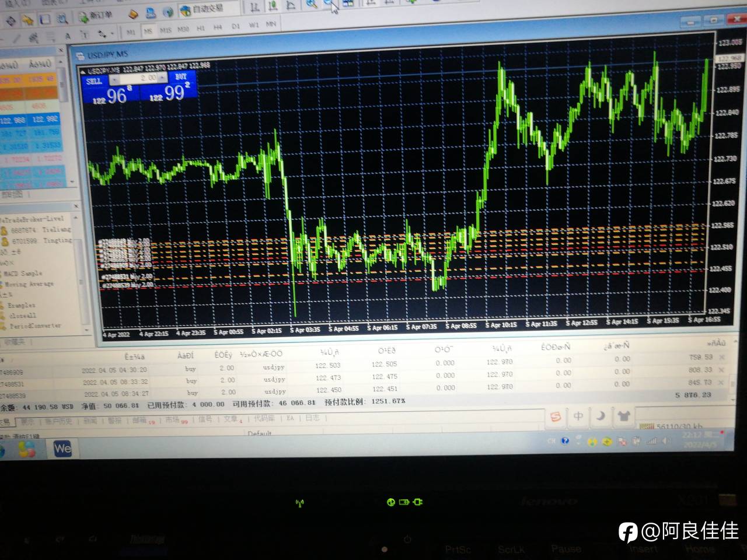Select the W1 timeframe
The image size is (747, 560).
click(254, 25)
